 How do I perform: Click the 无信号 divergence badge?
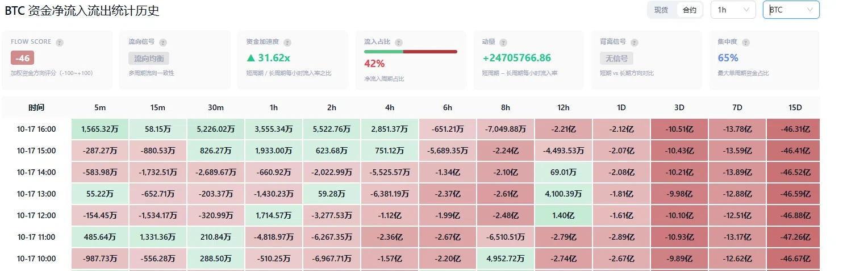[x=616, y=58]
